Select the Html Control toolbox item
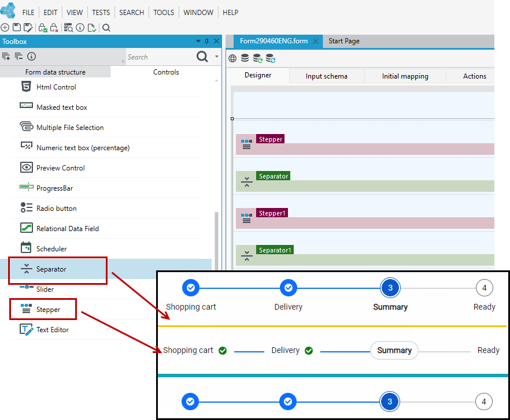510x420 pixels. click(x=106, y=87)
